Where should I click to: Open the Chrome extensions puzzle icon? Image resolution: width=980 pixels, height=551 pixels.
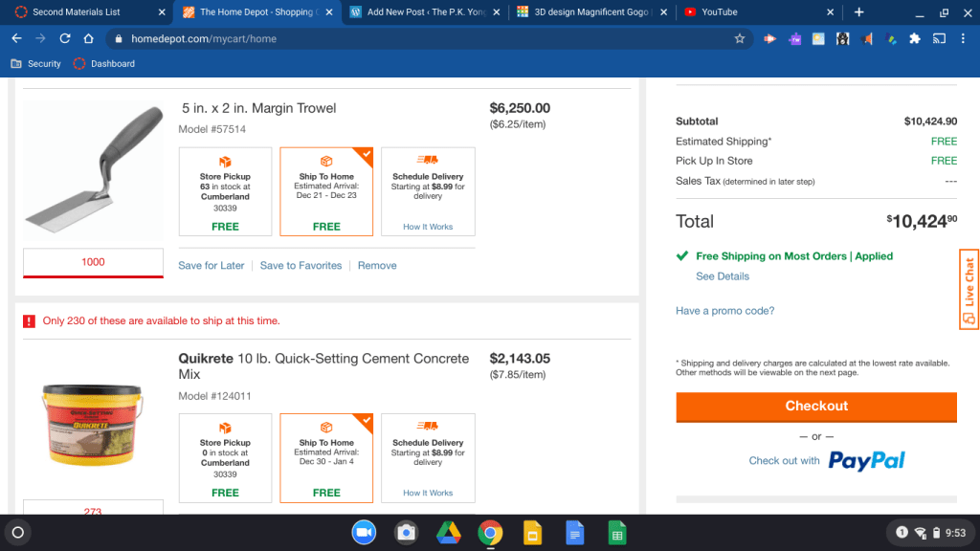915,39
